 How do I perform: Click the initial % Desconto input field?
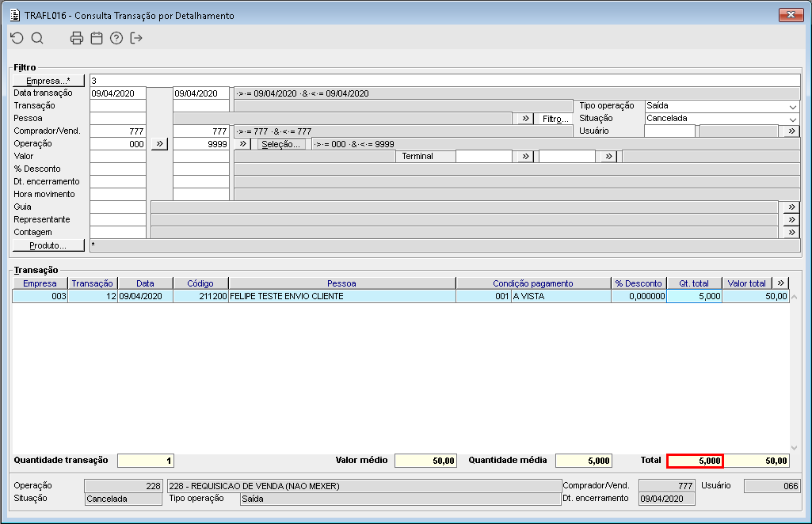pyautogui.click(x=118, y=169)
